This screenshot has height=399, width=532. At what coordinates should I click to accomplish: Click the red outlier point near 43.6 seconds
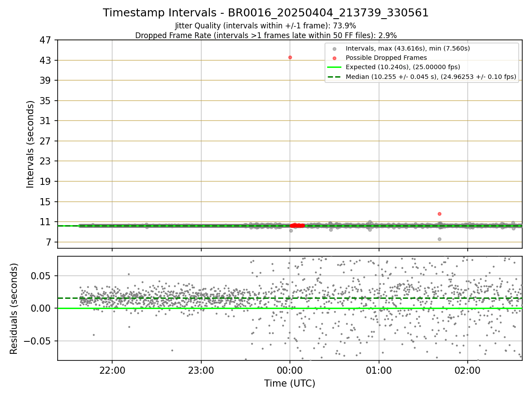tap(290, 57)
